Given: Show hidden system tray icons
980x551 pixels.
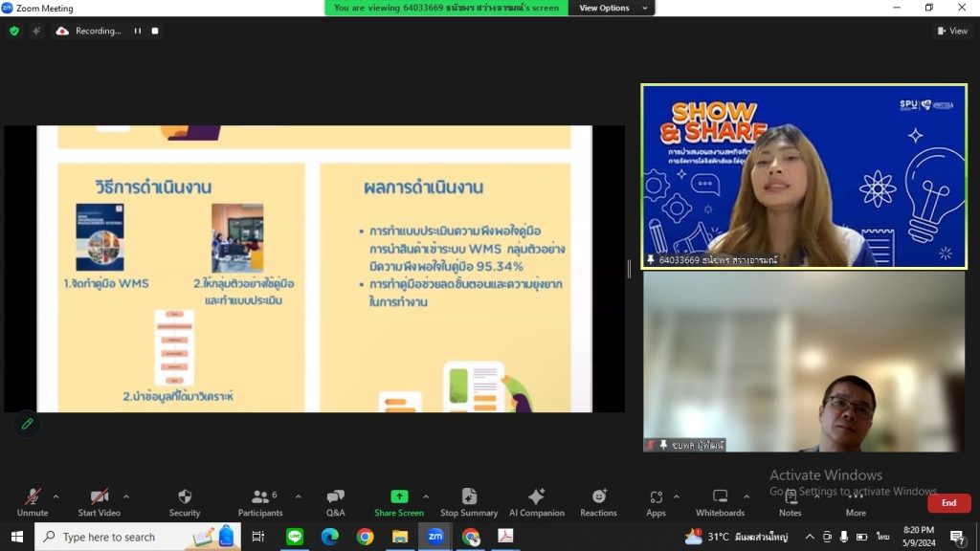Looking at the screenshot, I should coord(810,537).
